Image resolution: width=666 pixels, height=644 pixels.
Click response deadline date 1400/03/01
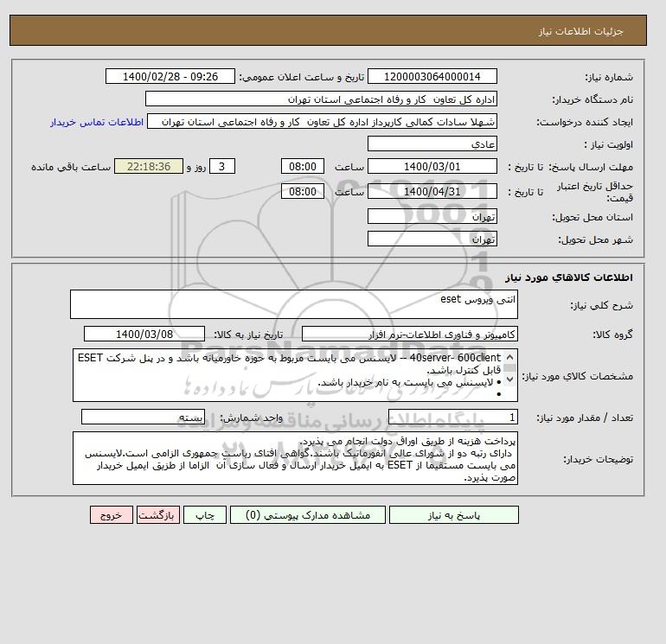[432, 167]
